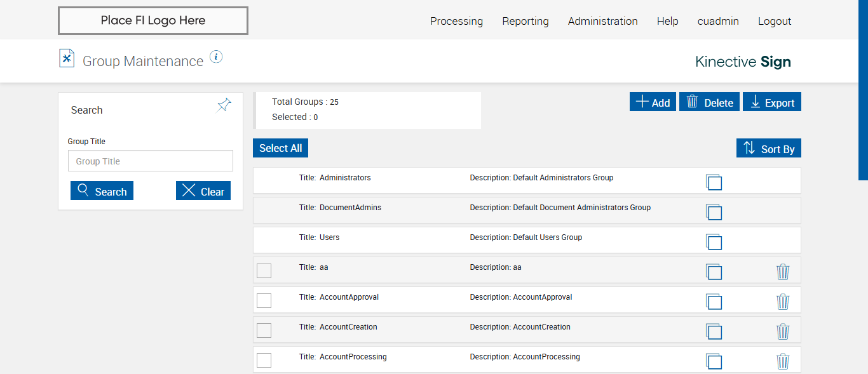Click the copy icon for DocumentAdmins group
868x374 pixels.
(x=714, y=212)
